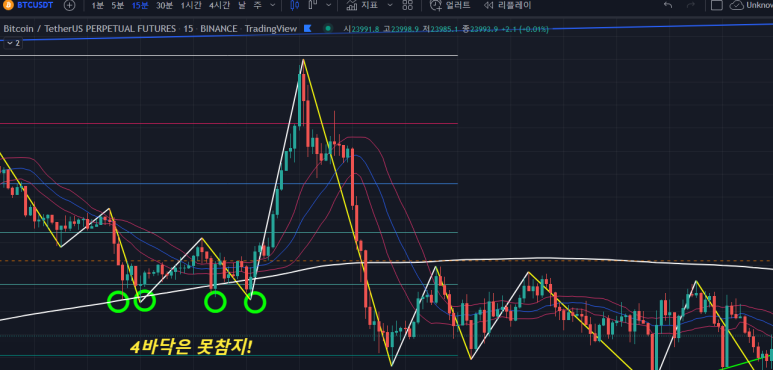This screenshot has height=370, width=773.
Task: Open the 지표 indicators menu
Action: click(362, 5)
